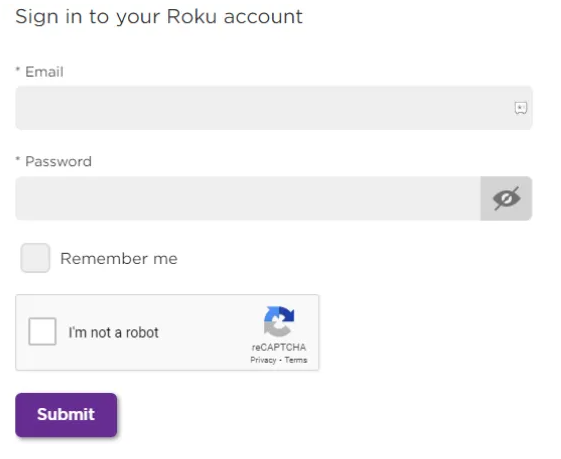Open the reCAPTCHA Privacy link
The image size is (561, 459).
pyautogui.click(x=263, y=360)
